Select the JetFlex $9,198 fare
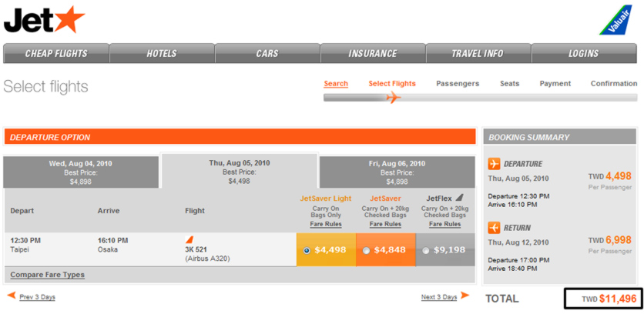 coord(426,250)
